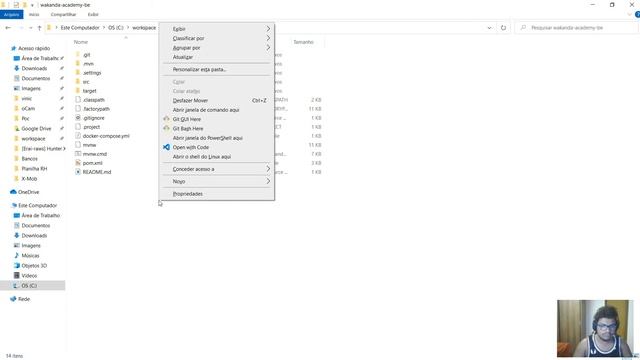Screen dimensions: 640x360
Task: Click Open with Code VS Code icon
Action: (x=167, y=147)
